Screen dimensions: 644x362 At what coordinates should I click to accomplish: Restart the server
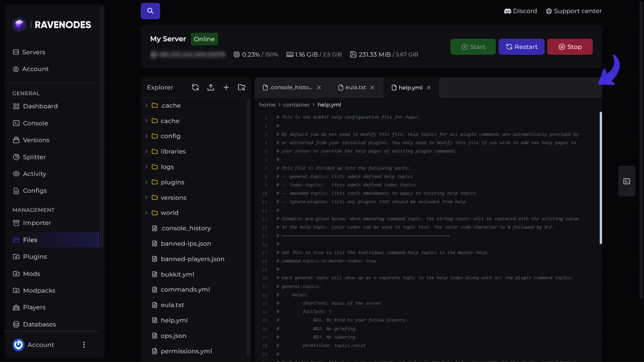pyautogui.click(x=522, y=47)
